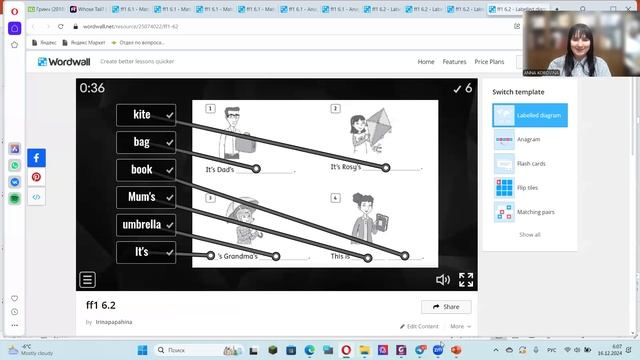The width and height of the screenshot is (640, 360).
Task: Open Windows Start menu
Action: (142, 350)
